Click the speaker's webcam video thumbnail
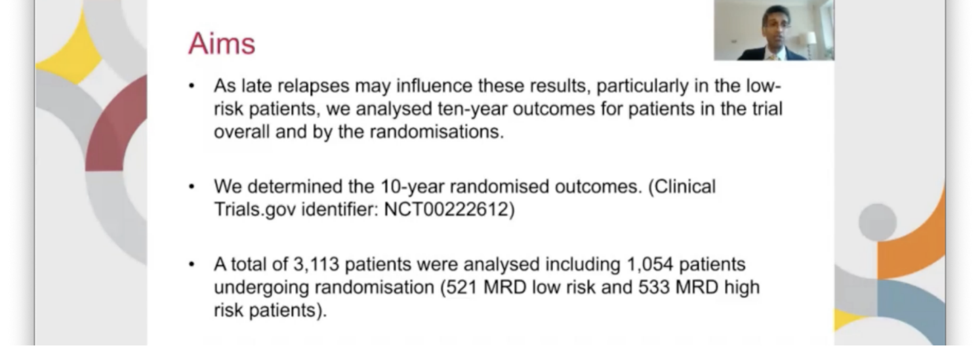980x346 pixels. (773, 30)
